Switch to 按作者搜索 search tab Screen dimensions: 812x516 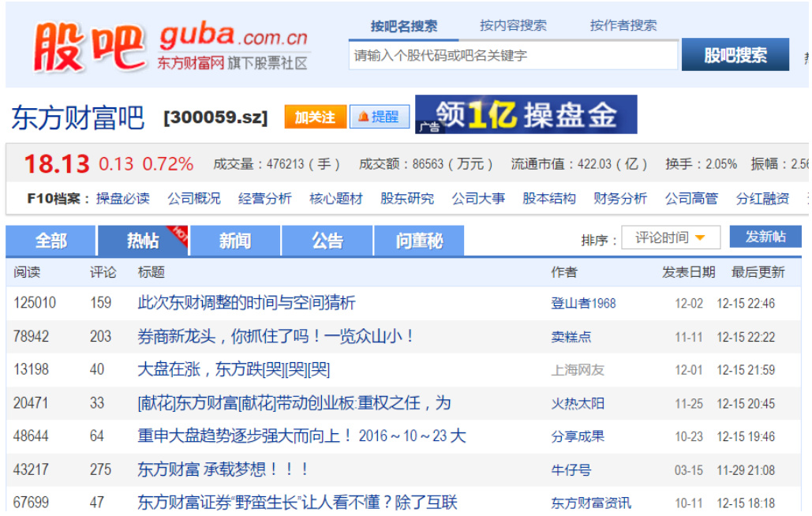(x=623, y=25)
